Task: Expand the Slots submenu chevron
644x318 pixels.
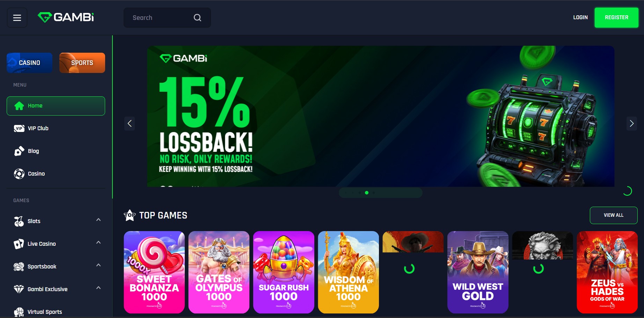Action: click(x=98, y=220)
